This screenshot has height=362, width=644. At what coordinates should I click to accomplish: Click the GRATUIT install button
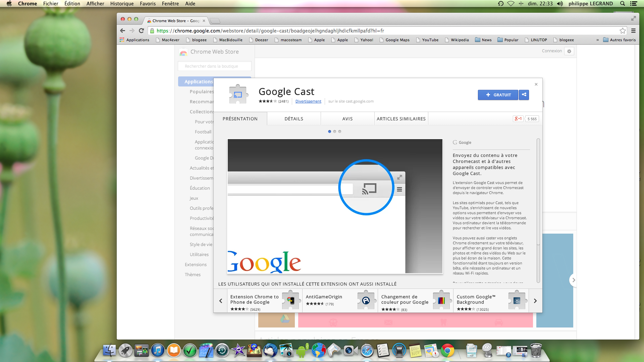498,95
